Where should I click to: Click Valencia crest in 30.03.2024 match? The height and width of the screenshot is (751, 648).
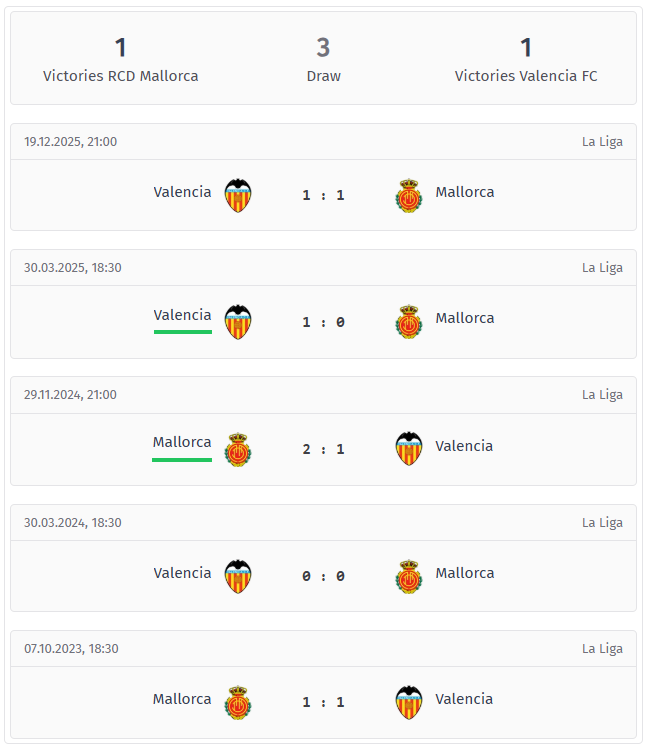238,576
